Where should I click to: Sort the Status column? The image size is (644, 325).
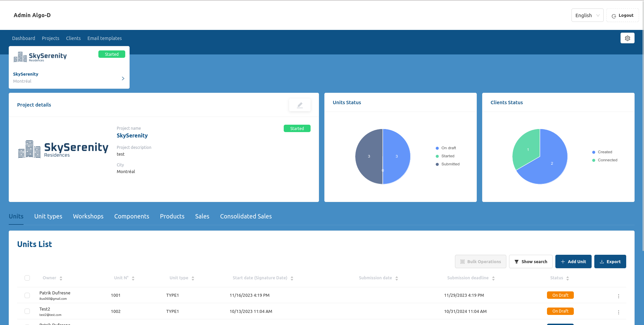click(567, 278)
